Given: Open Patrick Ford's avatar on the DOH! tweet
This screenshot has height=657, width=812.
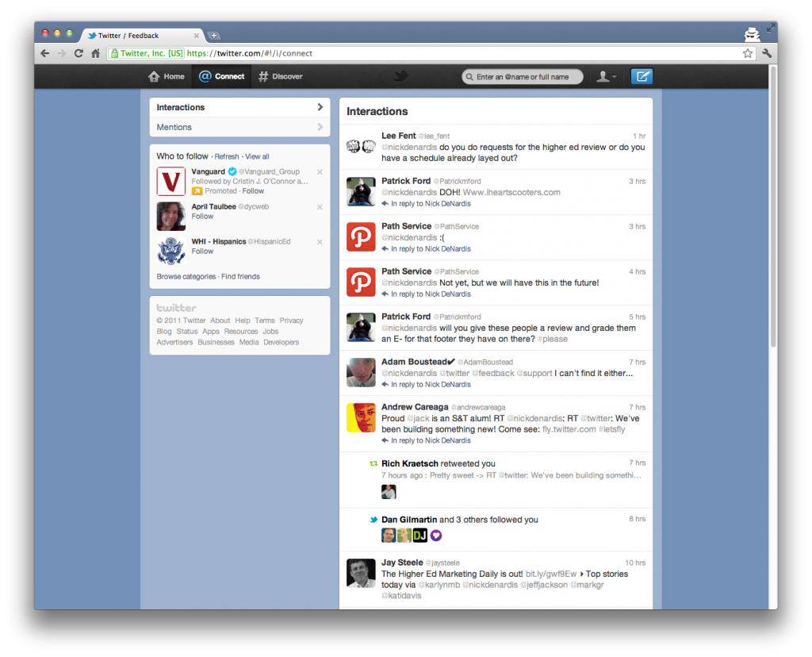Looking at the screenshot, I should point(361,192).
